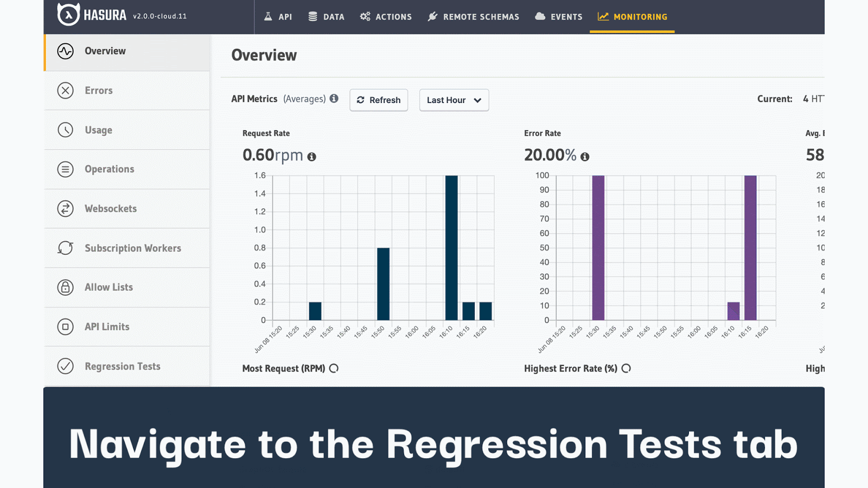
Task: Click the Overview pulse icon in sidebar
Action: pos(65,51)
